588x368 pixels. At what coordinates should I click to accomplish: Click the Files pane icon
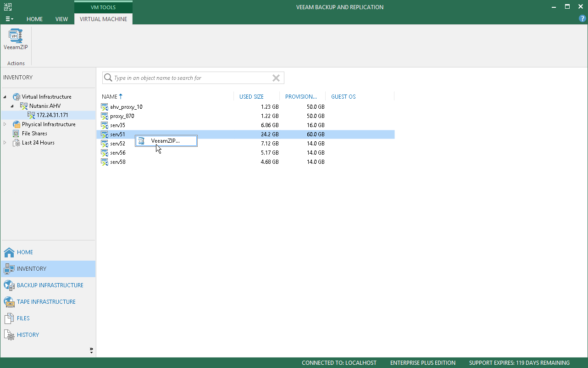click(x=9, y=318)
